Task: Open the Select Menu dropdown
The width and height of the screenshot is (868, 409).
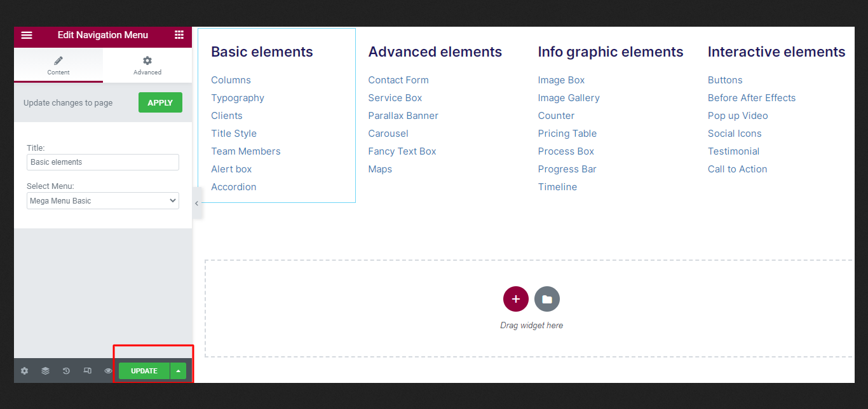Action: [103, 201]
